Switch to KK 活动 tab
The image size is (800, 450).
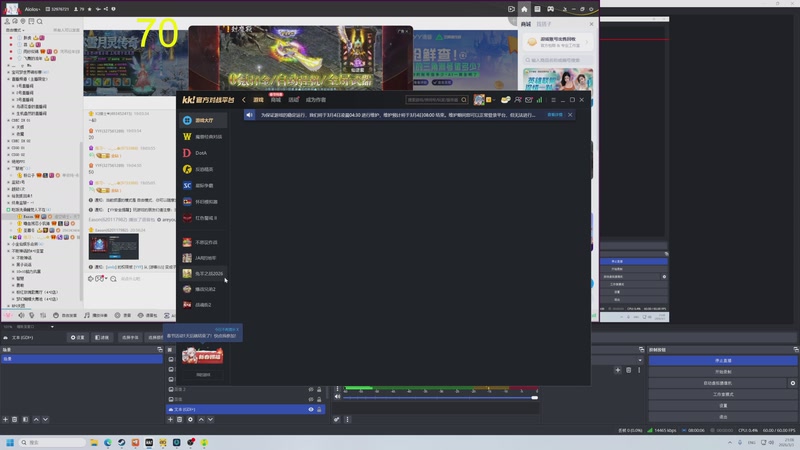[293, 100]
